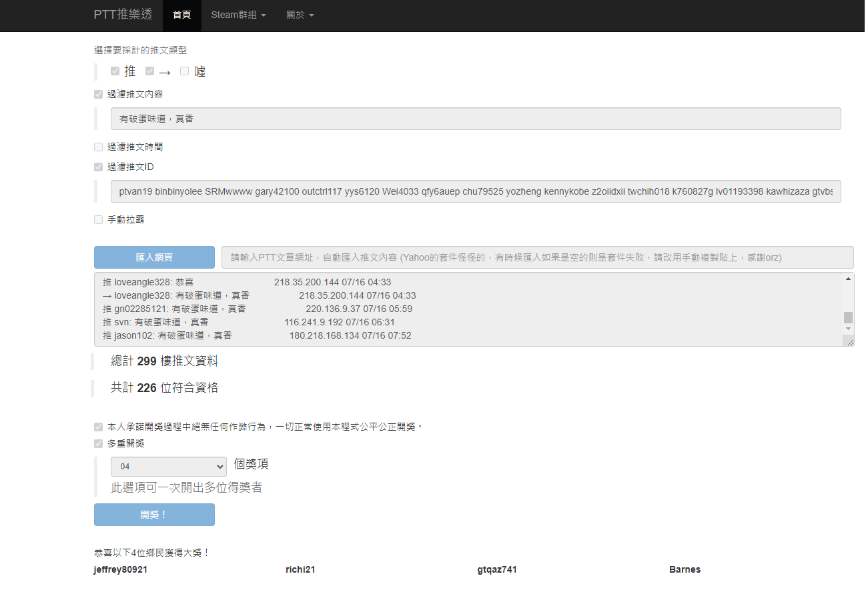Click the 開獎！ draw button
The height and width of the screenshot is (604, 868).
point(154,515)
